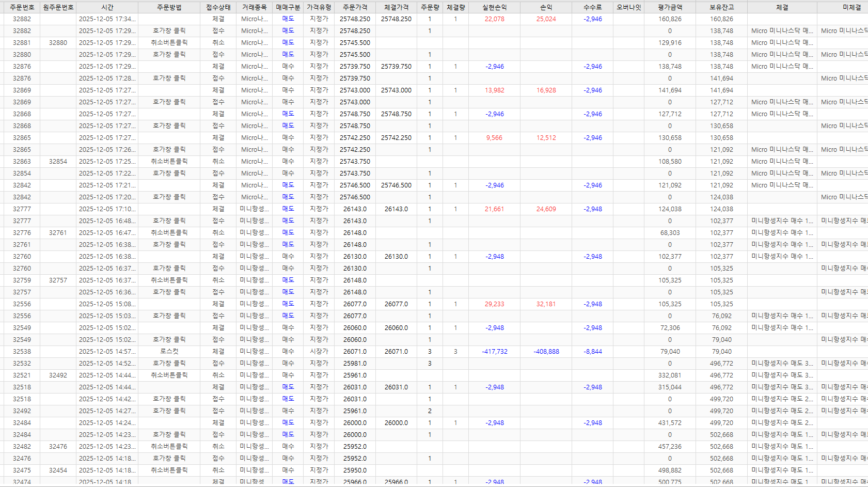Select the 주문량 column header
This screenshot has height=487, width=868.
430,7
